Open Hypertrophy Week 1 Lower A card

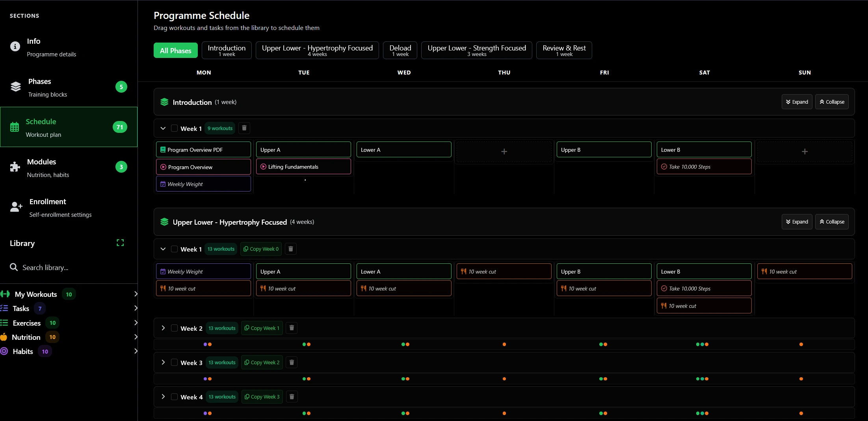404,272
